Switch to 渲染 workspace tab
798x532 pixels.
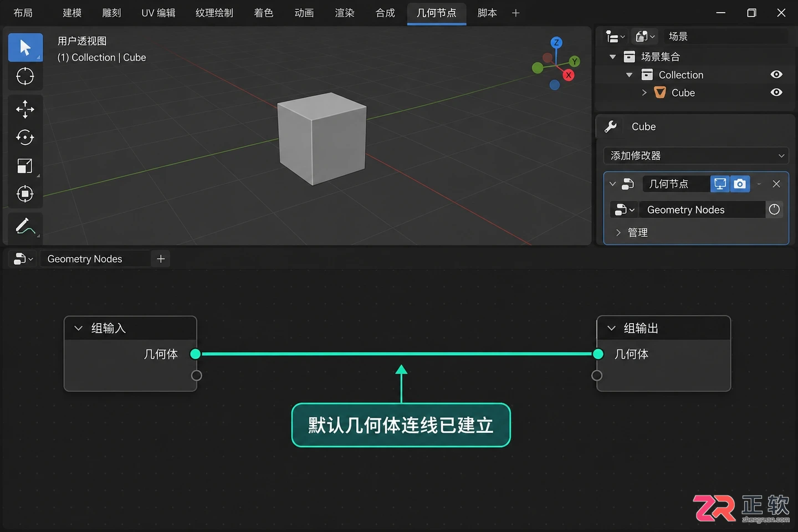[x=345, y=13]
